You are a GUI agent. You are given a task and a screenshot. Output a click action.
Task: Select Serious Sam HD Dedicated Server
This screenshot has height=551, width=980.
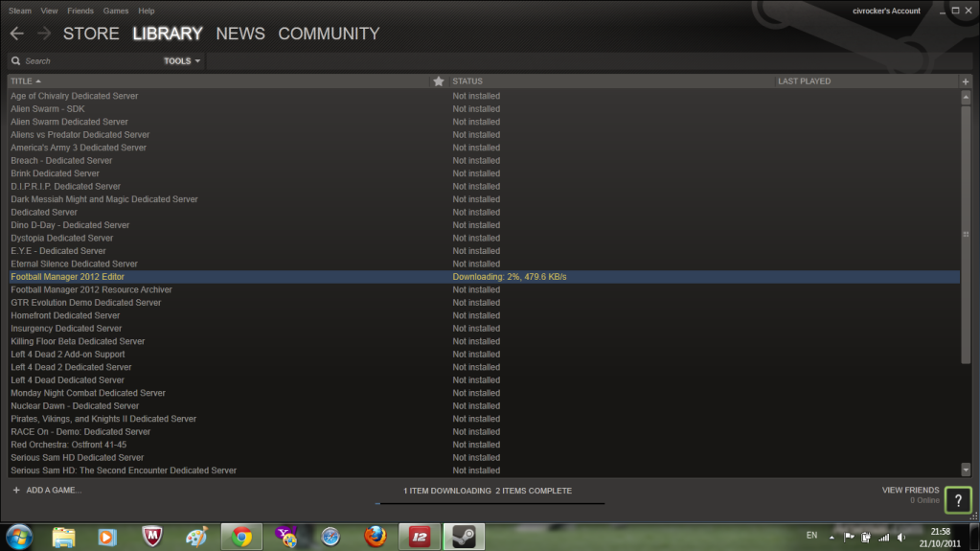pyautogui.click(x=78, y=457)
